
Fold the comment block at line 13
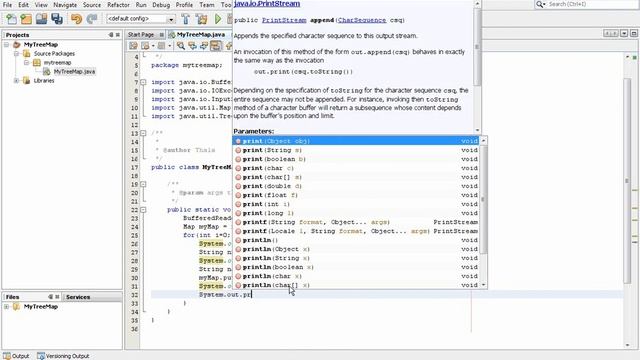pos(143,133)
